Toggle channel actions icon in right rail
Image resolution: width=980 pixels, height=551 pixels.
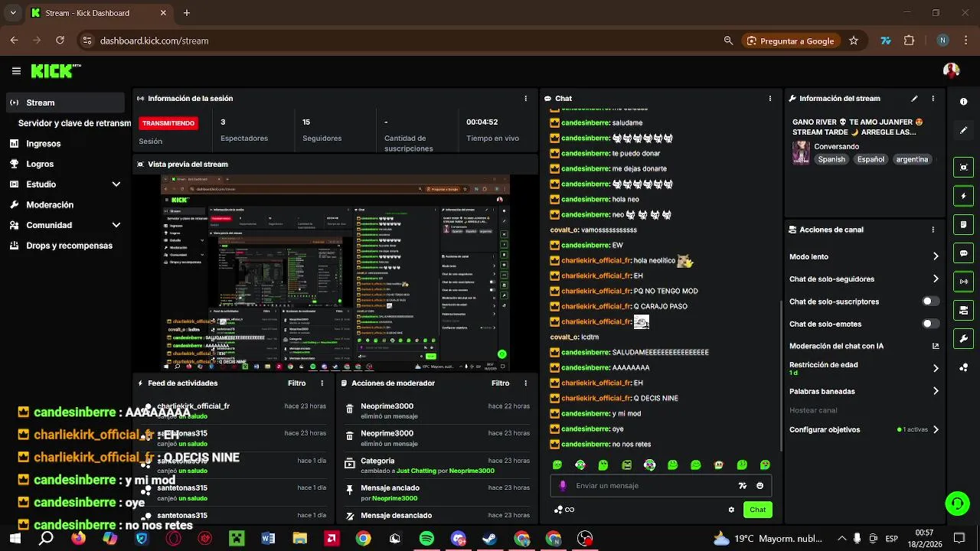pyautogui.click(x=963, y=310)
